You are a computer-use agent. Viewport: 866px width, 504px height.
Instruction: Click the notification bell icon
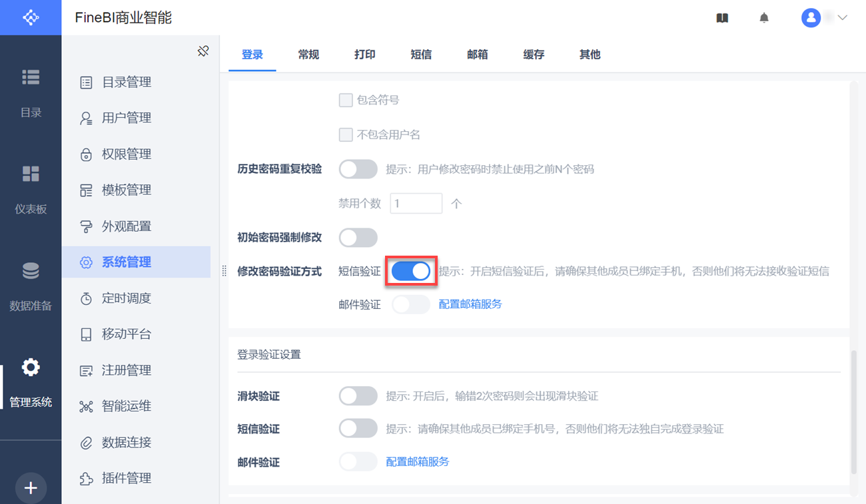(764, 18)
